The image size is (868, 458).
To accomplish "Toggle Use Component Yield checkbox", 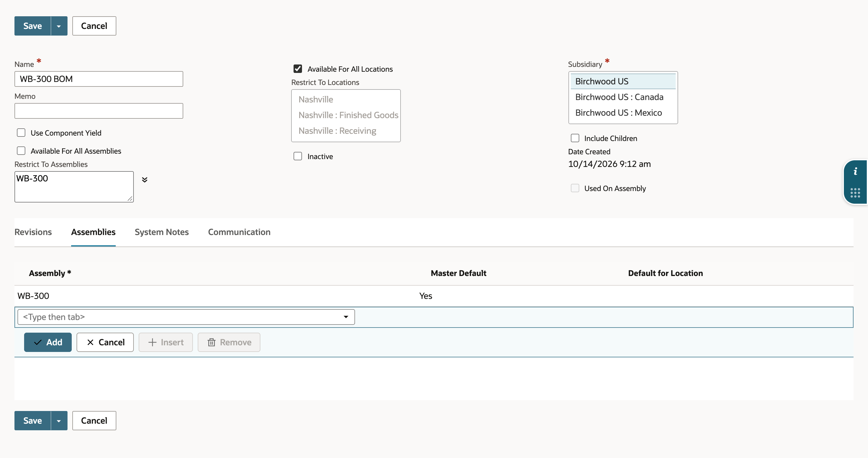I will [21, 133].
